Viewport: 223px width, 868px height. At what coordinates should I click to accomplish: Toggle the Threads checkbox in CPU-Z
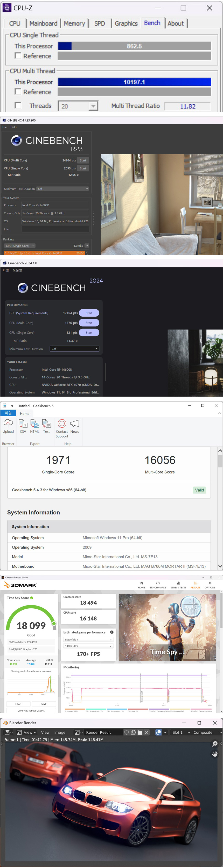[18, 105]
